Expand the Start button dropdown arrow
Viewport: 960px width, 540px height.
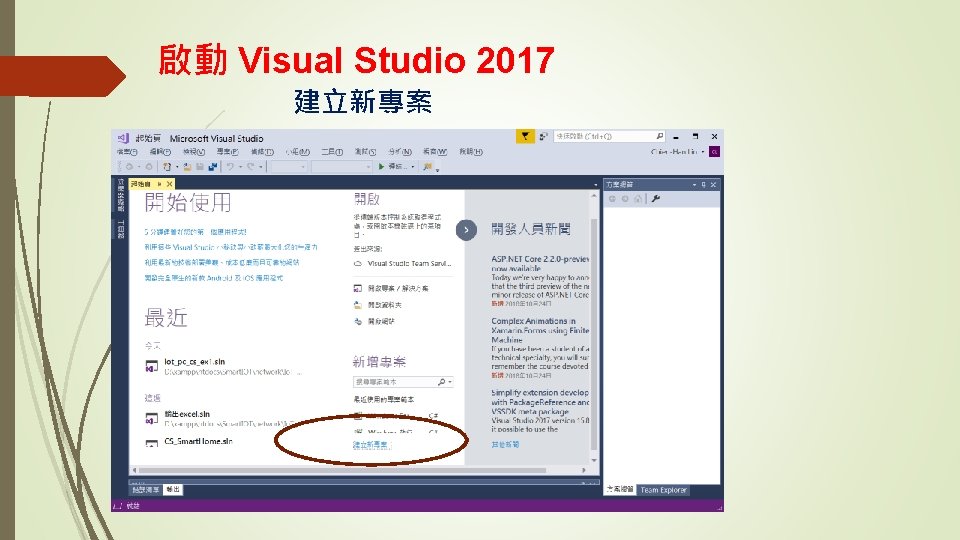(413, 167)
